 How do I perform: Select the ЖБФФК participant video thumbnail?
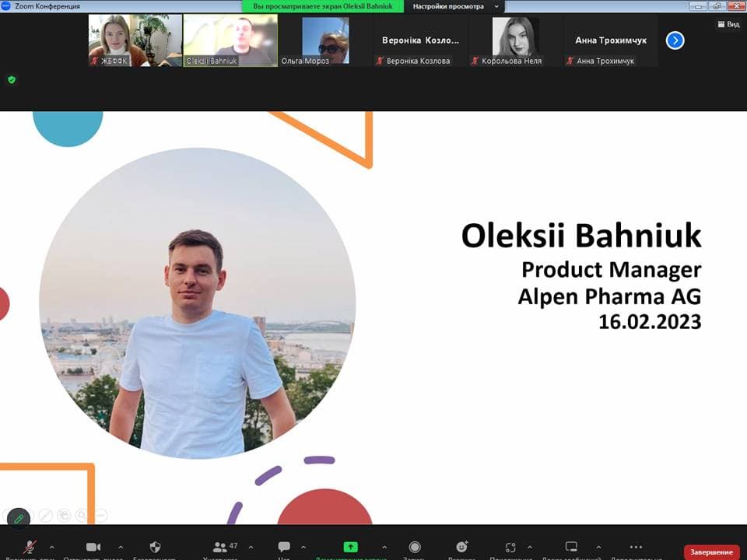pyautogui.click(x=135, y=40)
